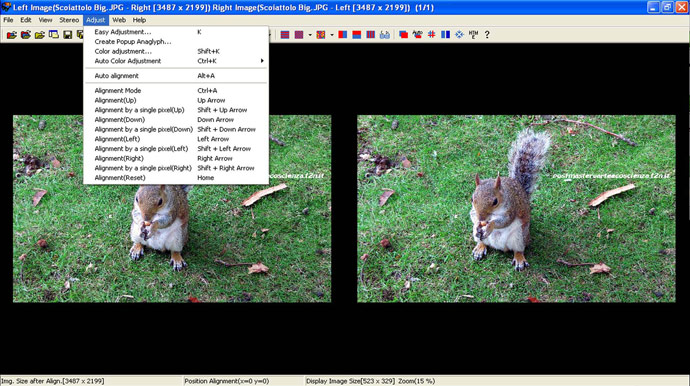Image resolution: width=690 pixels, height=386 pixels.
Task: Click the 3D glasses shutter icon
Action: click(x=385, y=35)
